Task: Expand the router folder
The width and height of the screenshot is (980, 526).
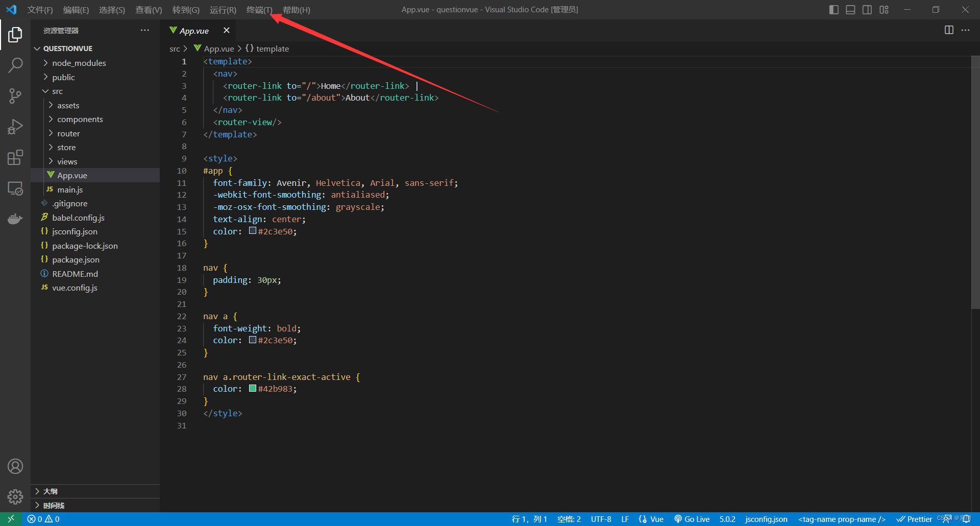Action: coord(95,133)
